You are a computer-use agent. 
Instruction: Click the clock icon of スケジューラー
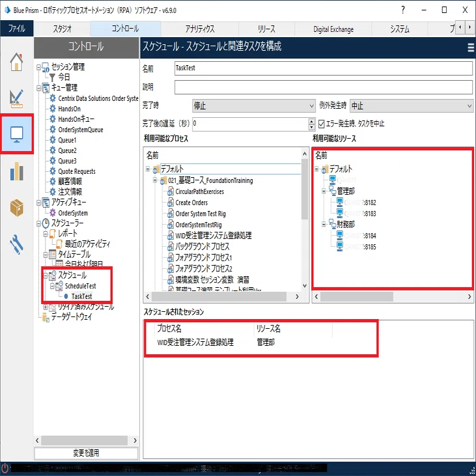click(x=46, y=223)
